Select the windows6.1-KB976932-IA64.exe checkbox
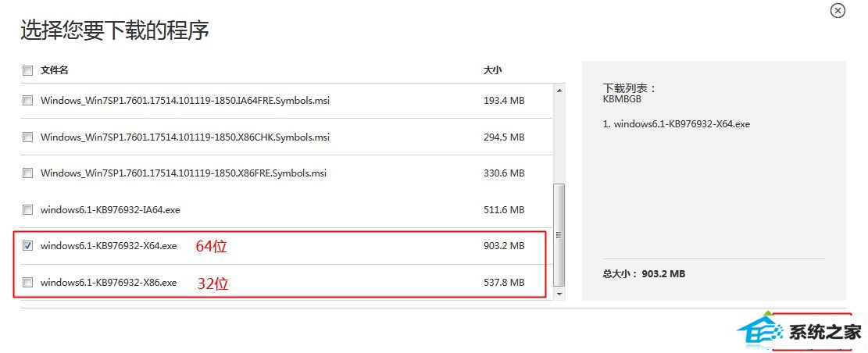 (x=27, y=210)
